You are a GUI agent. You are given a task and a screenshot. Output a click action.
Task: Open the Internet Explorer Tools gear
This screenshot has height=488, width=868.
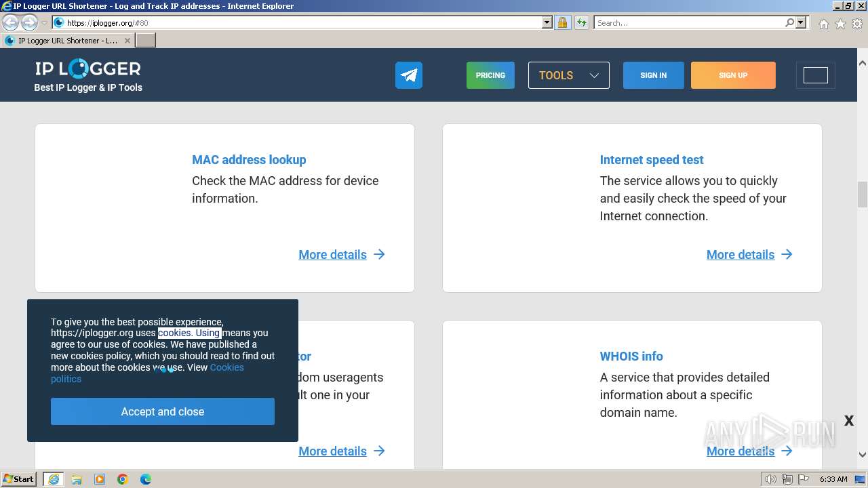857,24
